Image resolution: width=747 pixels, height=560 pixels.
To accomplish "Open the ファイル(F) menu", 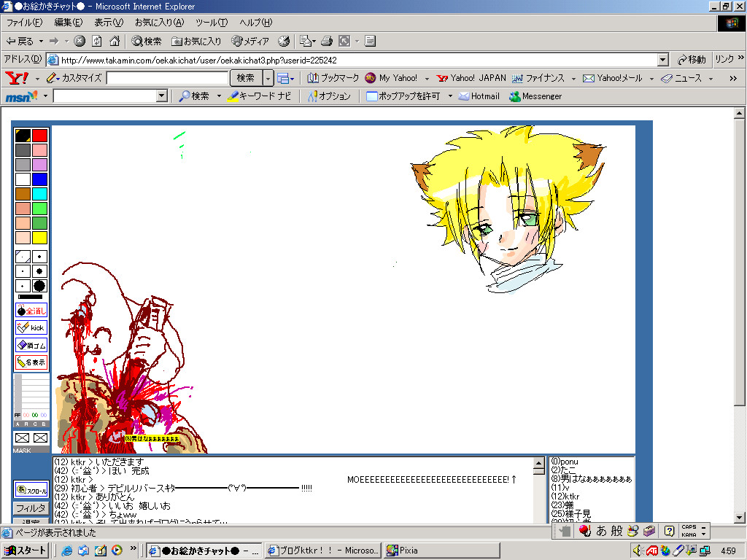I will tap(24, 23).
